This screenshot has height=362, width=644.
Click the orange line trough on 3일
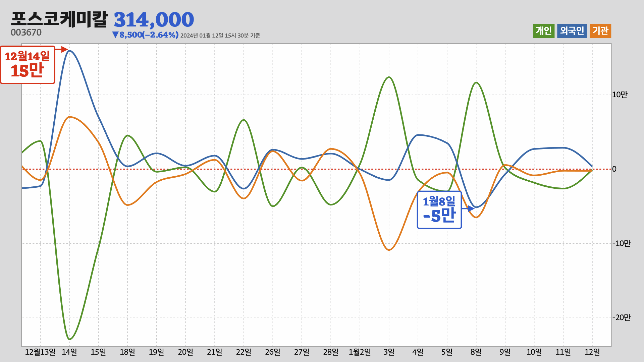coord(389,250)
